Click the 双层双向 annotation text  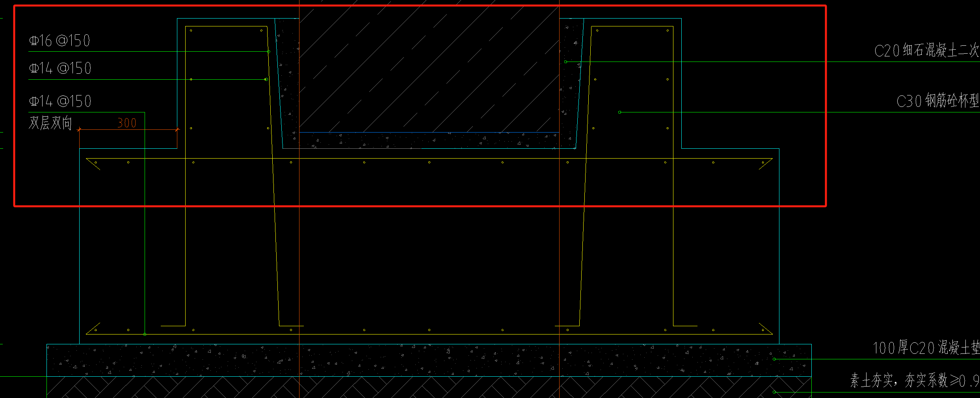(50, 123)
